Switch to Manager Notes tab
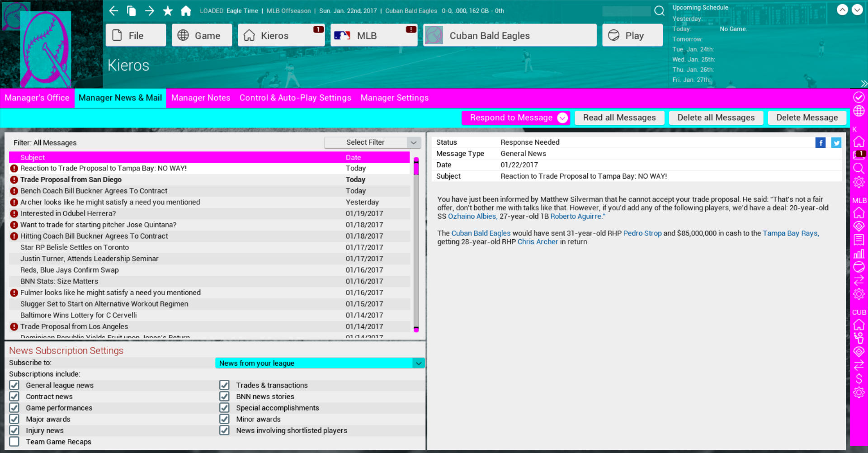Viewport: 868px width, 453px height. click(201, 98)
